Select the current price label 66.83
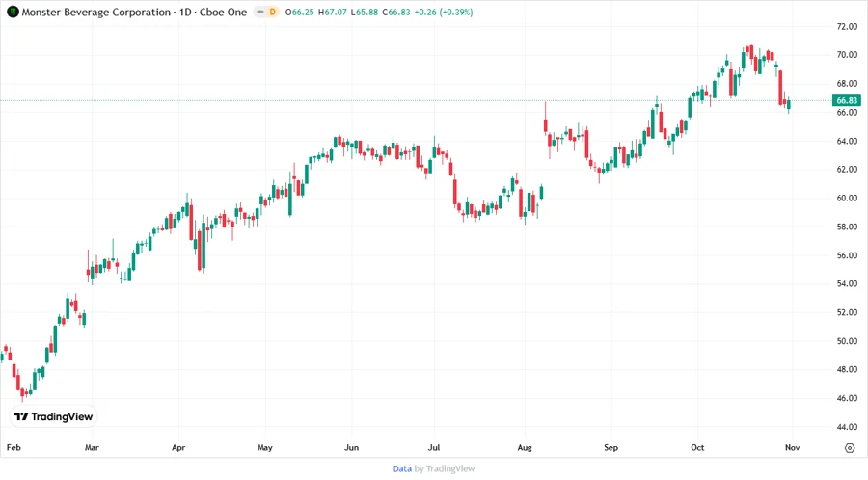The height and width of the screenshot is (480, 868). click(847, 100)
